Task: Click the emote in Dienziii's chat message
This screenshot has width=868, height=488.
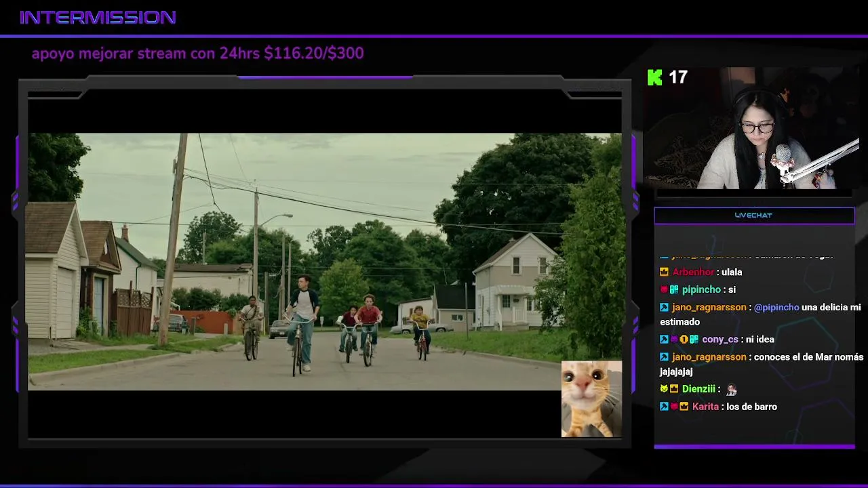Action: click(x=731, y=390)
